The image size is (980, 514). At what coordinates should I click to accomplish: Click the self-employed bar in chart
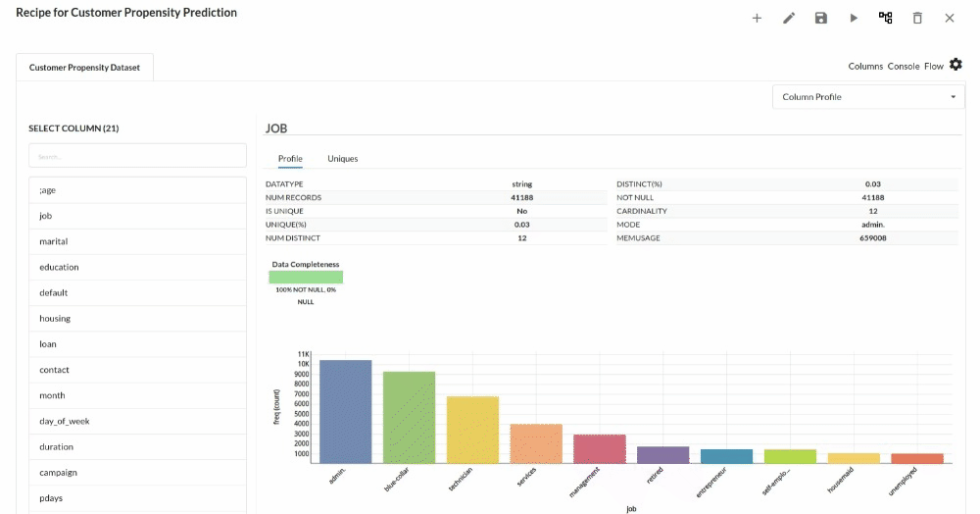(790, 456)
